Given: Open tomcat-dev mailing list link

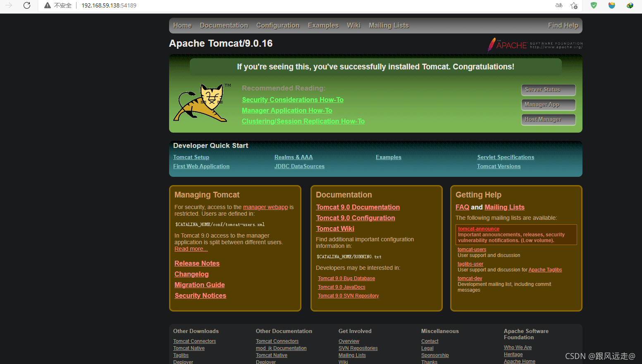Looking at the screenshot, I should click(470, 278).
